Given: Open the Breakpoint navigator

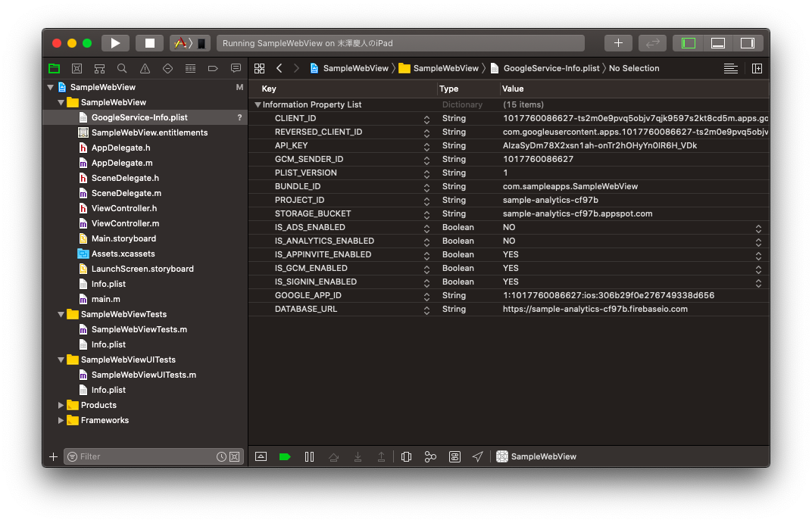Looking at the screenshot, I should (x=213, y=68).
